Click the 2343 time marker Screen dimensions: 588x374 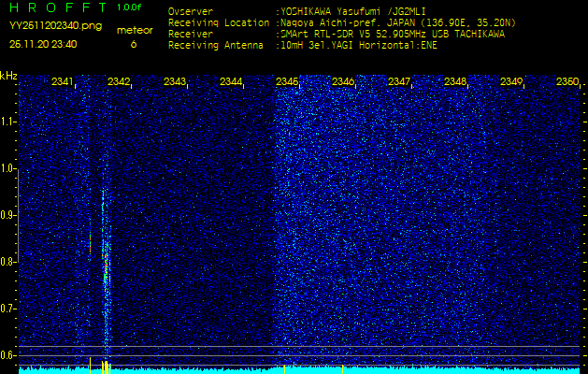[x=175, y=81]
